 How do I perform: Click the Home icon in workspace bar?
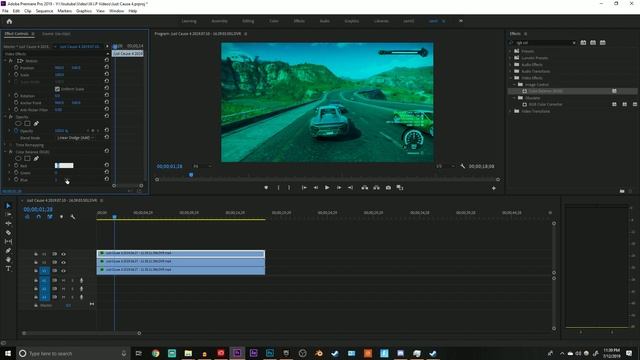tap(9, 21)
